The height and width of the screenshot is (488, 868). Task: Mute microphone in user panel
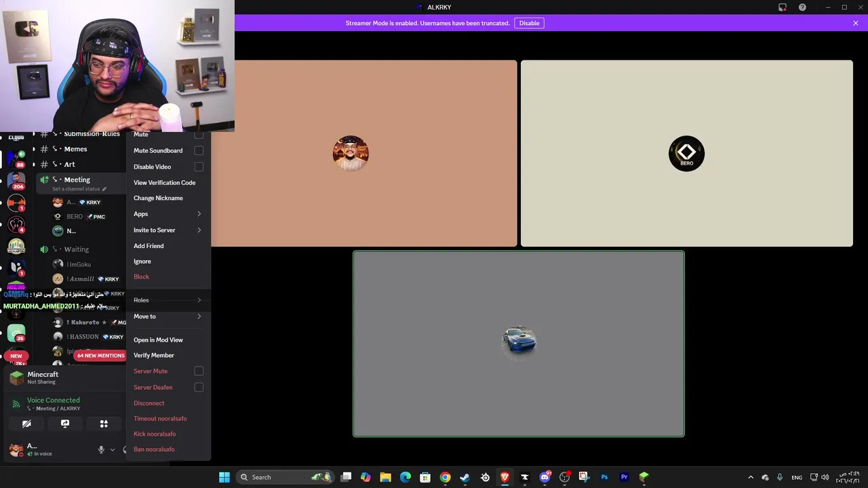pos(101,449)
